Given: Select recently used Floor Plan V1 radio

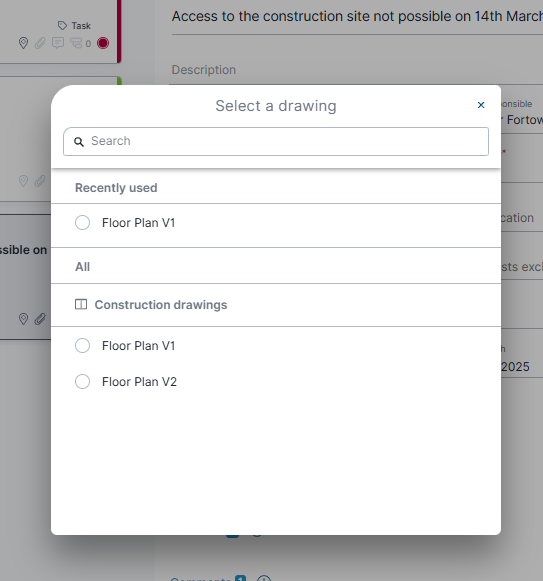Looking at the screenshot, I should pos(82,223).
